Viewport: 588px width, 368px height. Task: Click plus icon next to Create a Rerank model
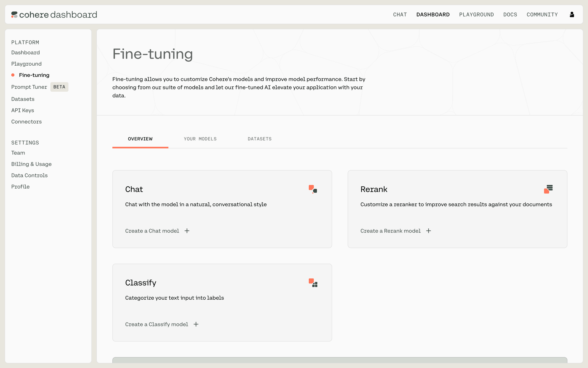click(428, 231)
